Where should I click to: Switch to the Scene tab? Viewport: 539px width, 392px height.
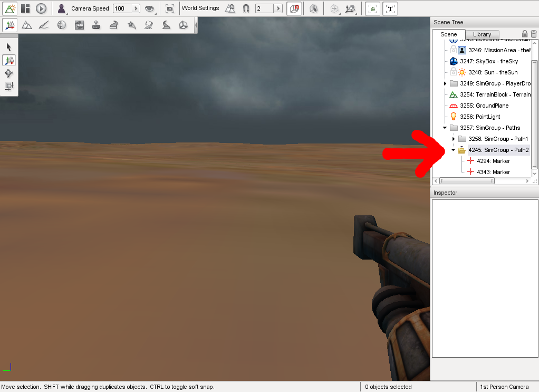pos(448,34)
